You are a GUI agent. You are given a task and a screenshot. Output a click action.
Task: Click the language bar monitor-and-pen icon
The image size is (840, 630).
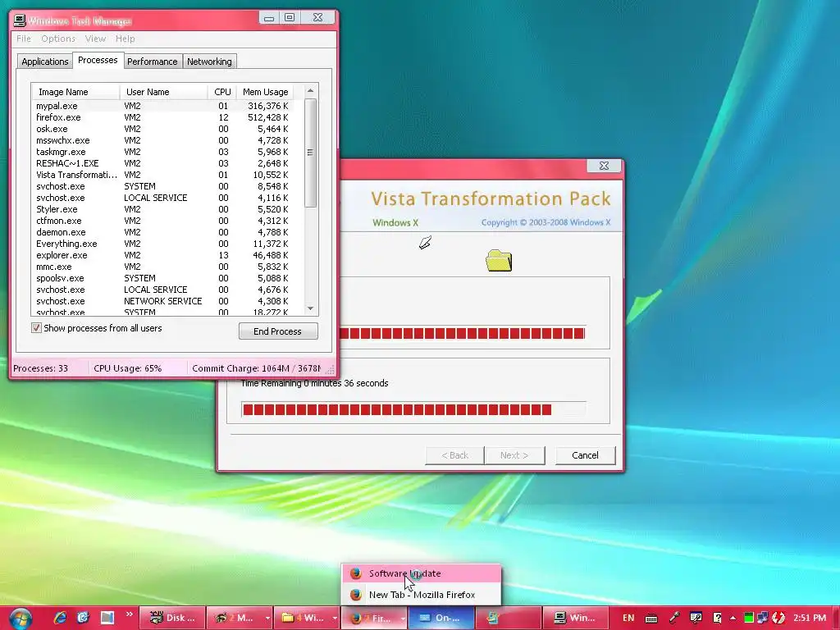click(696, 618)
